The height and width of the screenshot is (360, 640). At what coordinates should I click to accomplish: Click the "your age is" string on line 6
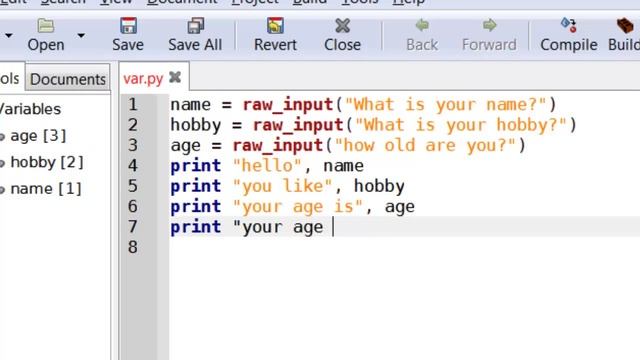(298, 207)
